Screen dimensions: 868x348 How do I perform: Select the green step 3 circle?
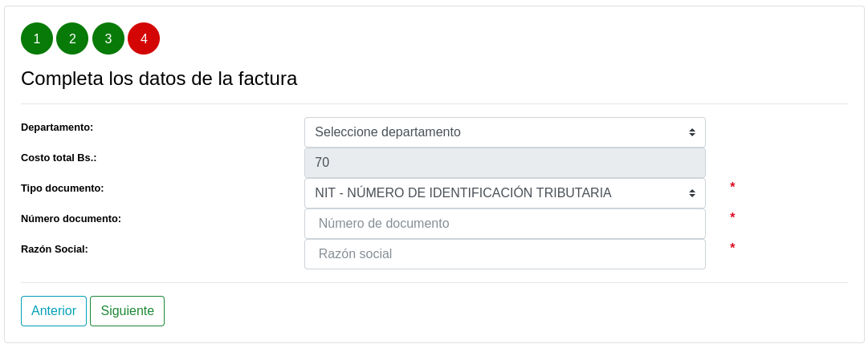(x=108, y=38)
